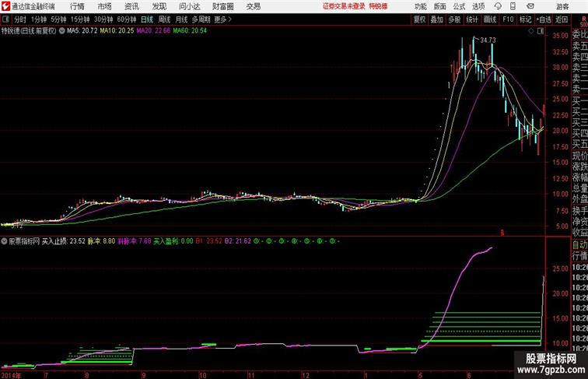Click the B2: 21.62 value
The width and height of the screenshot is (588, 379).
click(238, 241)
